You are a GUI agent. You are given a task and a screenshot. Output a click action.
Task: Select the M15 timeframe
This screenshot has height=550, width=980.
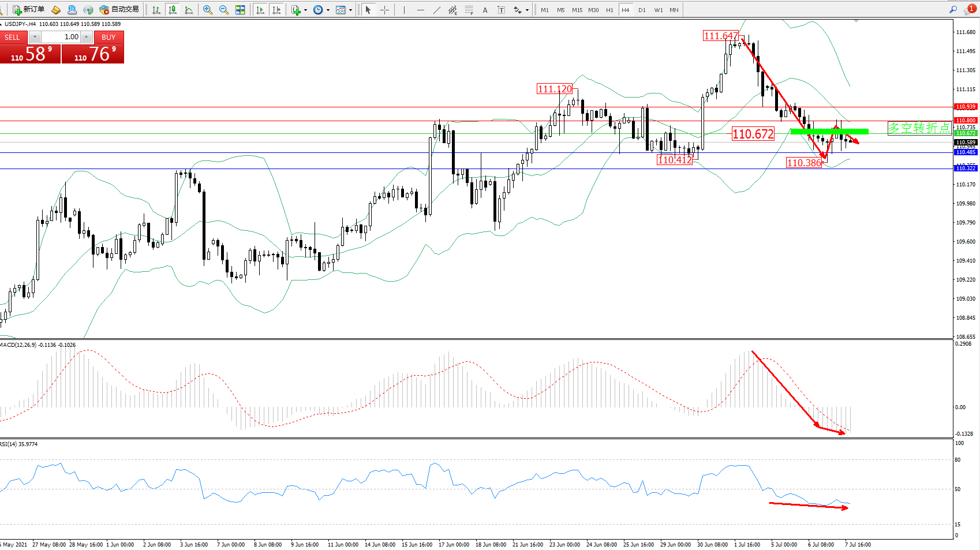tap(577, 10)
